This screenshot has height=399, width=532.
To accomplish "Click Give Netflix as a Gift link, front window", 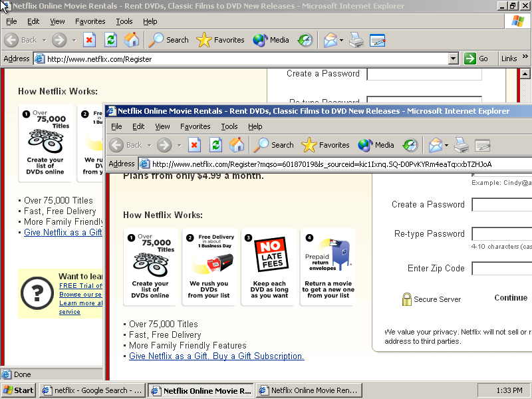I will [x=217, y=356].
